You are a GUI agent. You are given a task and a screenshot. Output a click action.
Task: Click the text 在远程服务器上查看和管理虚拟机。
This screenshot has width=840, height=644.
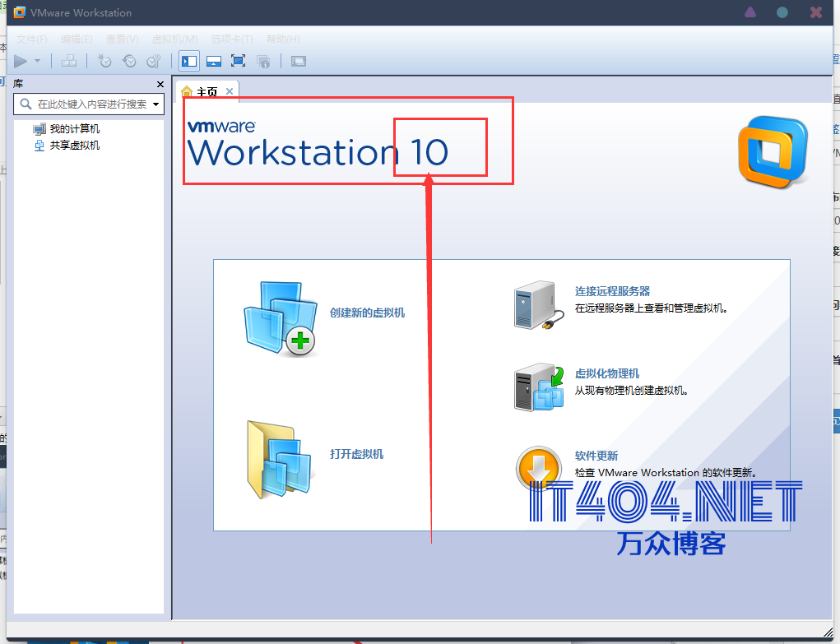[651, 308]
